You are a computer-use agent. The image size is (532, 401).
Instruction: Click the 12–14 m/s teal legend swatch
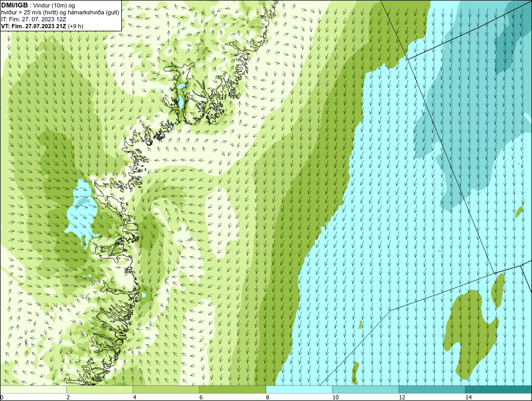pyautogui.click(x=432, y=389)
